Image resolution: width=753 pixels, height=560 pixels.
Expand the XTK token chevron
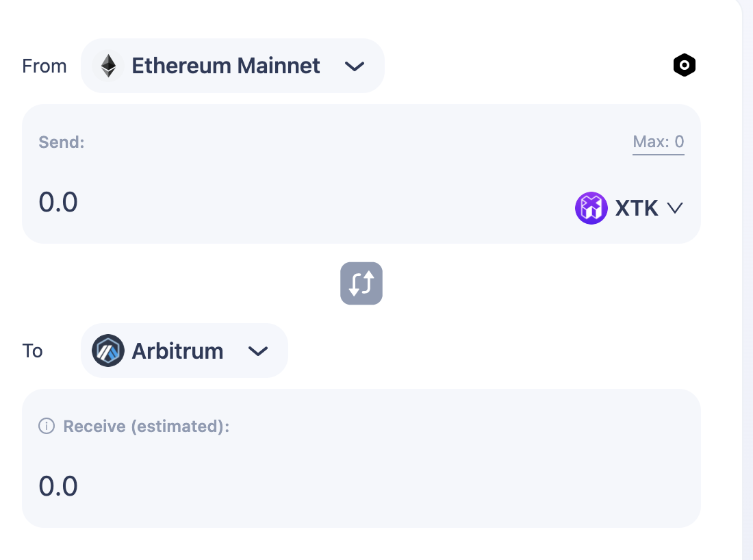[x=675, y=208]
